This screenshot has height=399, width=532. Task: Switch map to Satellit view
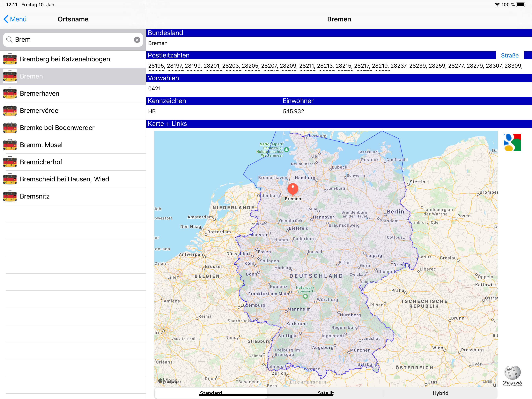(x=325, y=393)
